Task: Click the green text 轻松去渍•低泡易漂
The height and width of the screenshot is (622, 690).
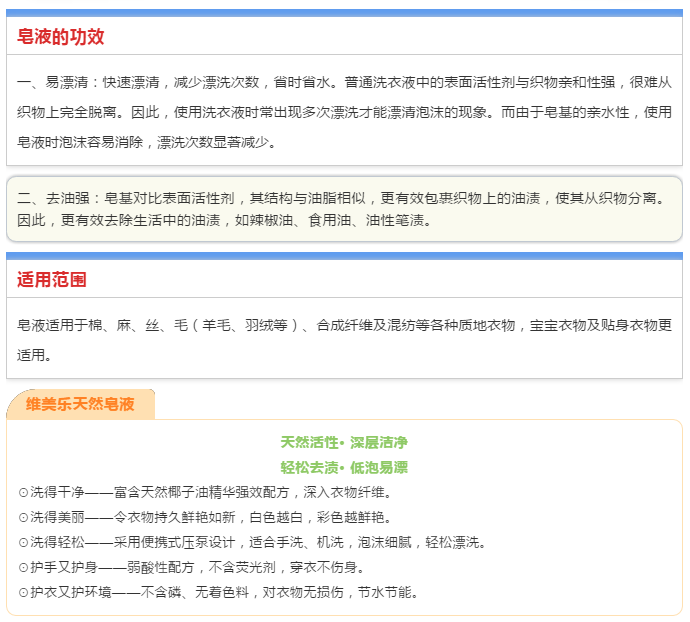Action: point(344,467)
